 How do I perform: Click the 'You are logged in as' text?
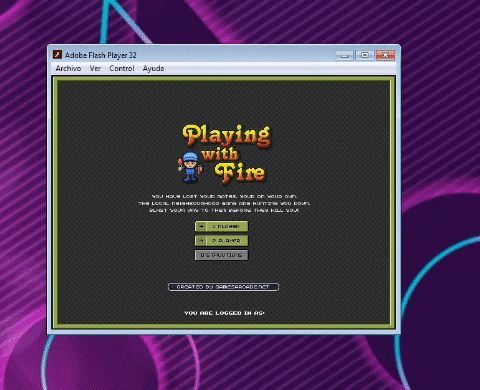[224, 313]
